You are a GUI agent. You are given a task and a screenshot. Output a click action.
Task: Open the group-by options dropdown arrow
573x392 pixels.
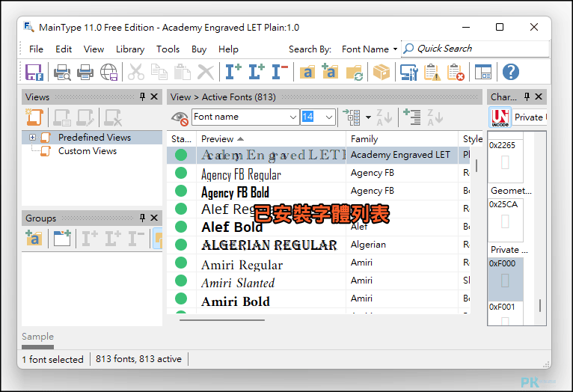click(368, 117)
